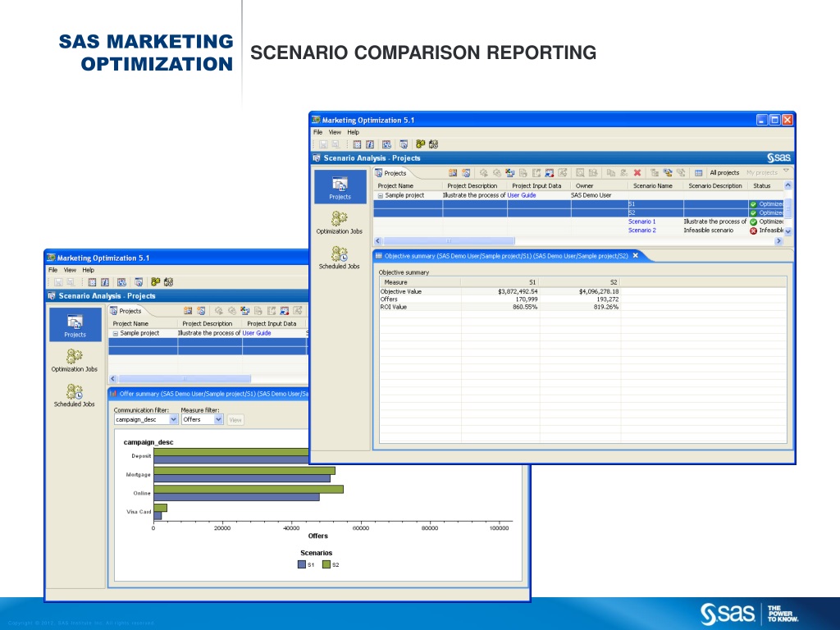The width and height of the screenshot is (840, 630).
Task: Select the highlighted S1 scenario row
Action: tap(578, 204)
